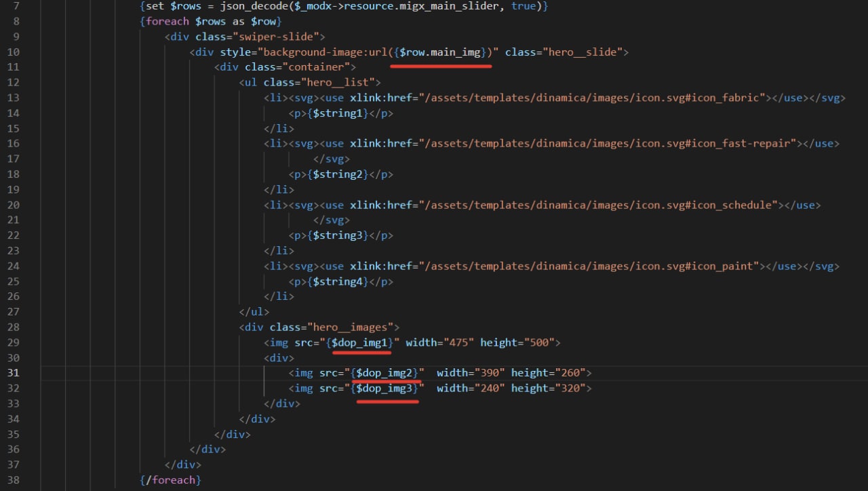Screen dimensions: 868x491
Task: Click the closing </svg> on line 21
Action: point(332,220)
